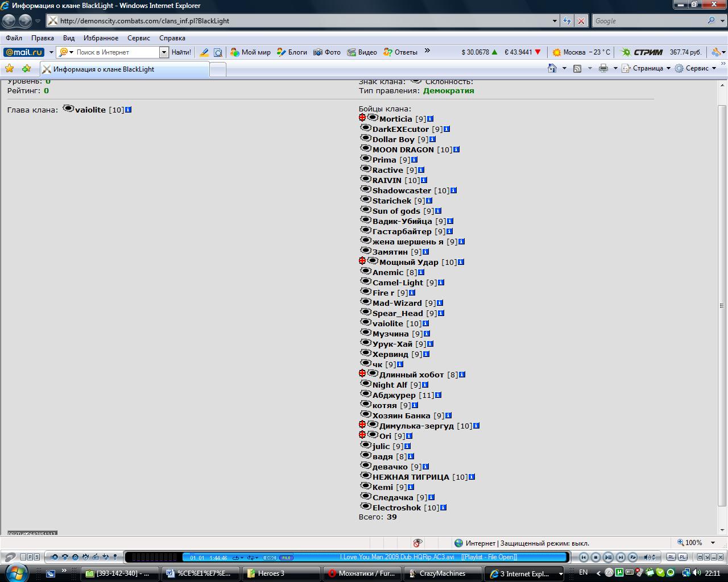Open Избранное menu
Viewport: 728px width, 582px height.
point(101,38)
